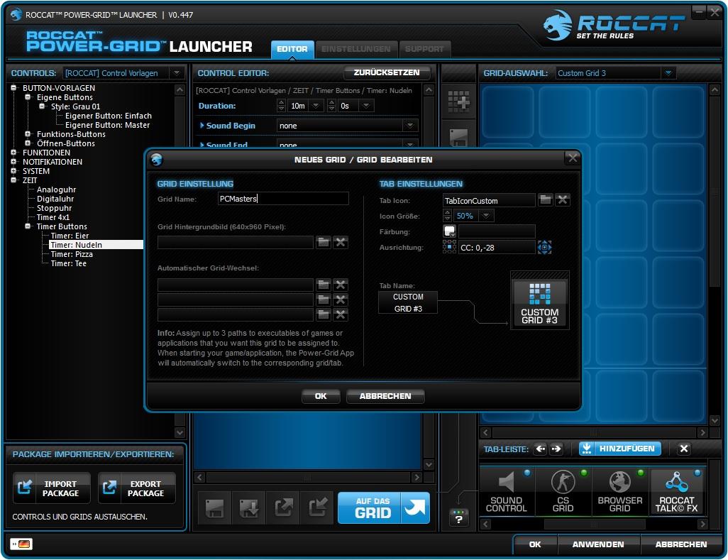This screenshot has width=728, height=560.
Task: Click IMPORT PACKAGE button
Action: [52, 488]
